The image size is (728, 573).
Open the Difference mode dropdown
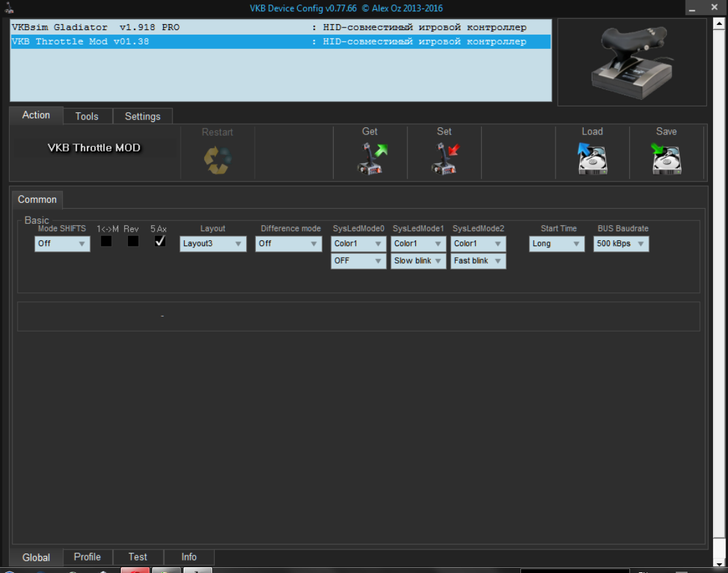(289, 243)
